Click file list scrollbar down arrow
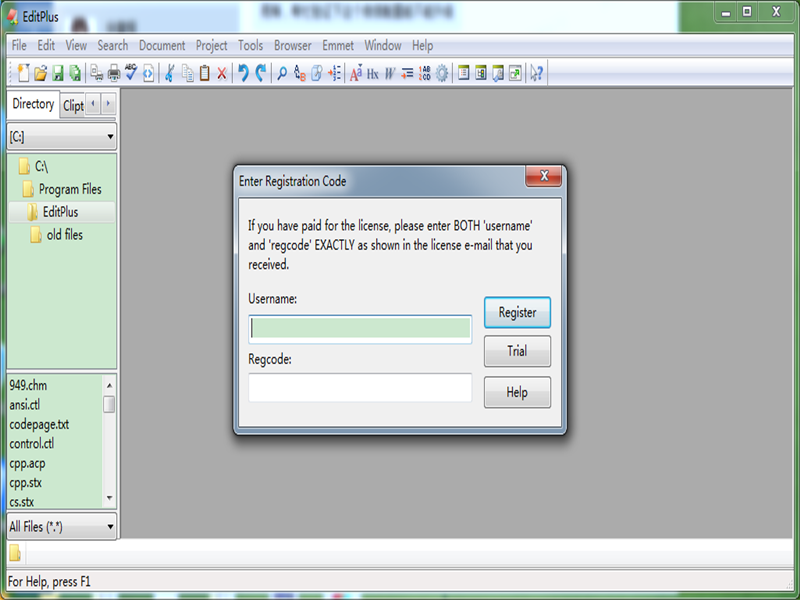Viewport: 800px width, 600px height. point(109,498)
